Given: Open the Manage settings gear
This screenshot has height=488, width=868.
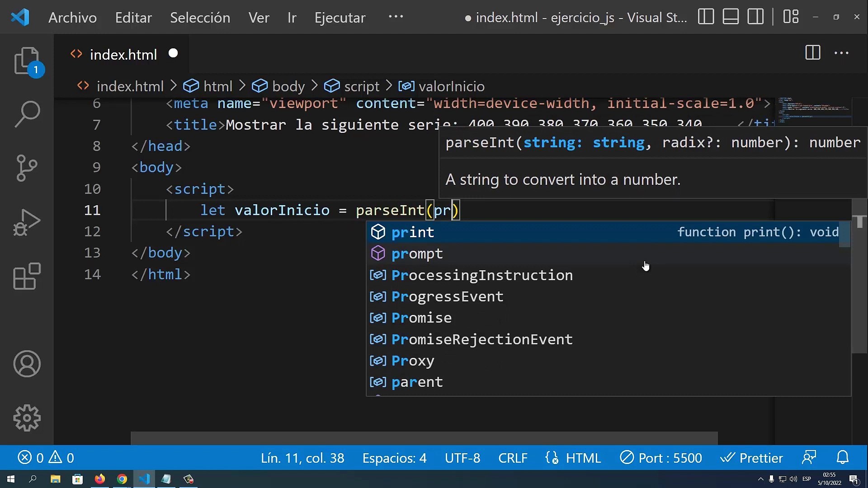Looking at the screenshot, I should tap(27, 418).
